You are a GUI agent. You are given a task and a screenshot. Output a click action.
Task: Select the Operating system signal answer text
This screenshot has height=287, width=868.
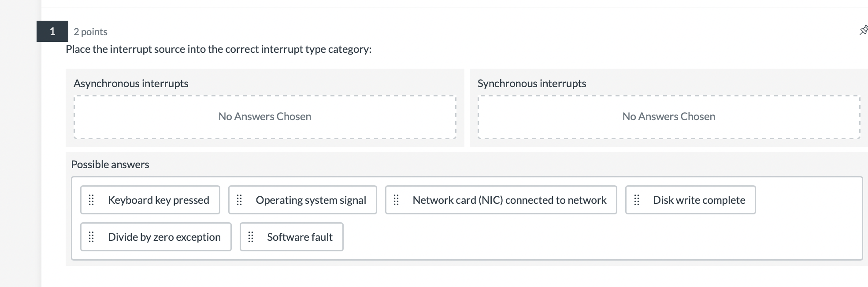tap(311, 200)
